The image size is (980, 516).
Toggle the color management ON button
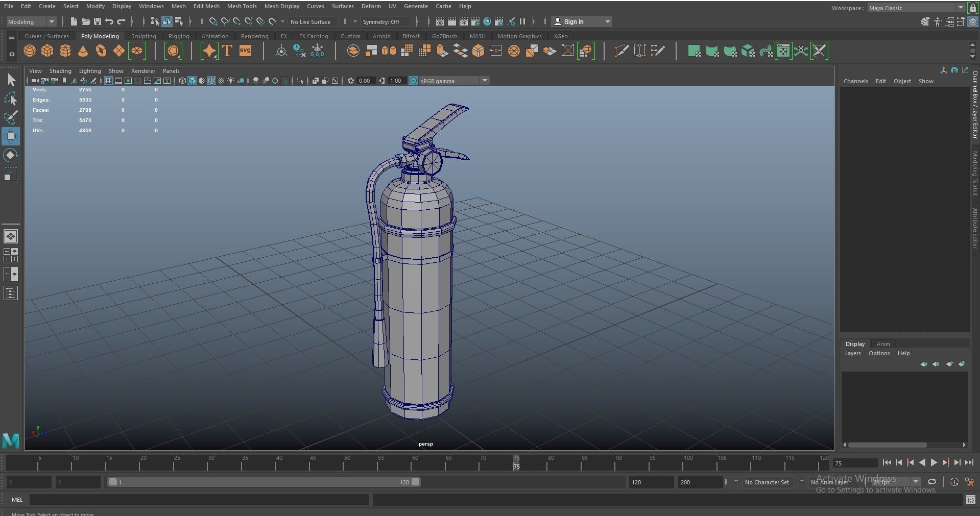[413, 81]
